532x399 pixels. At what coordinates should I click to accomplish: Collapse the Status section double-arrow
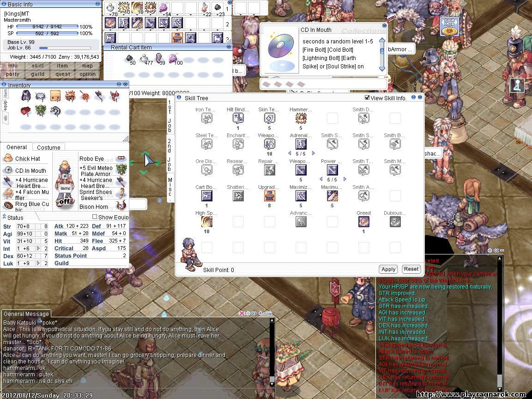tap(4, 217)
